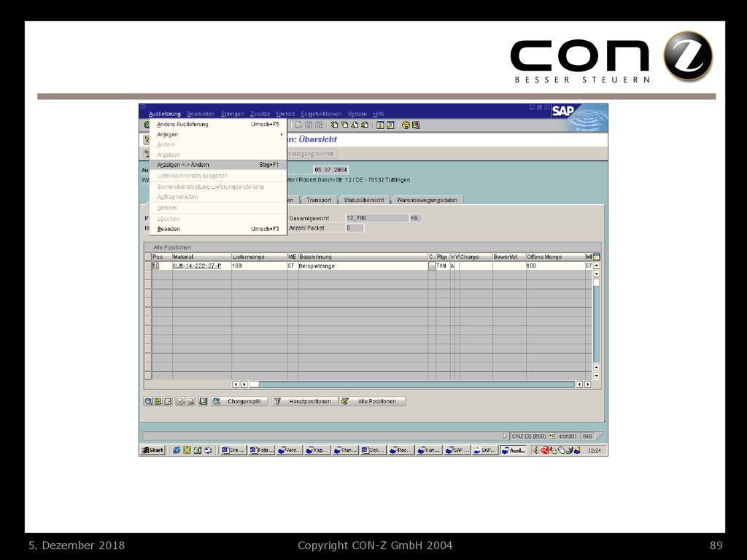Viewport: 747px width, 560px height.
Task: Click the Deselect All icon below table
Action: click(168, 402)
